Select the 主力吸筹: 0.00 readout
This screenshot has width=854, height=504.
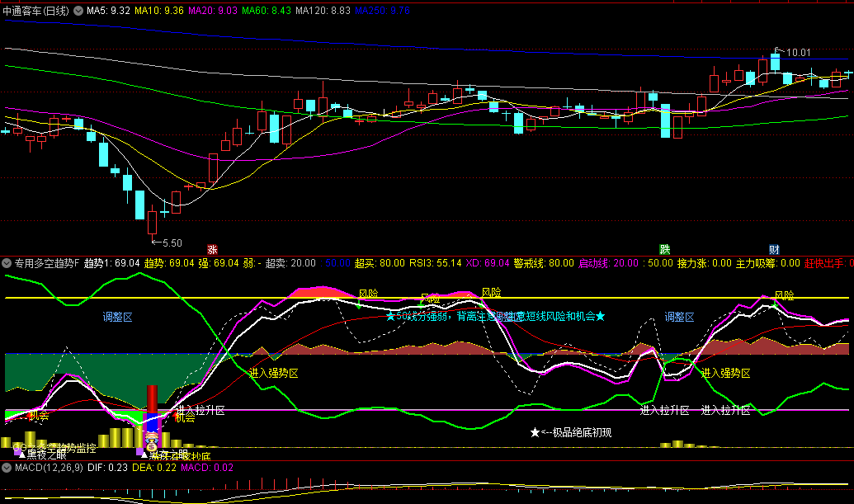point(768,263)
